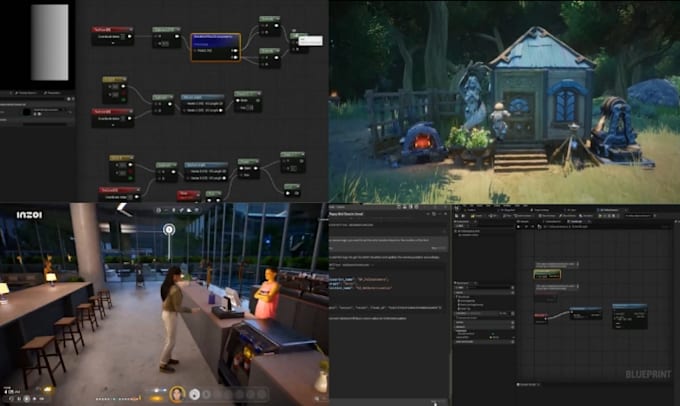680x406 pixels.
Task: Click the small character at the cottage door
Action: [499, 120]
